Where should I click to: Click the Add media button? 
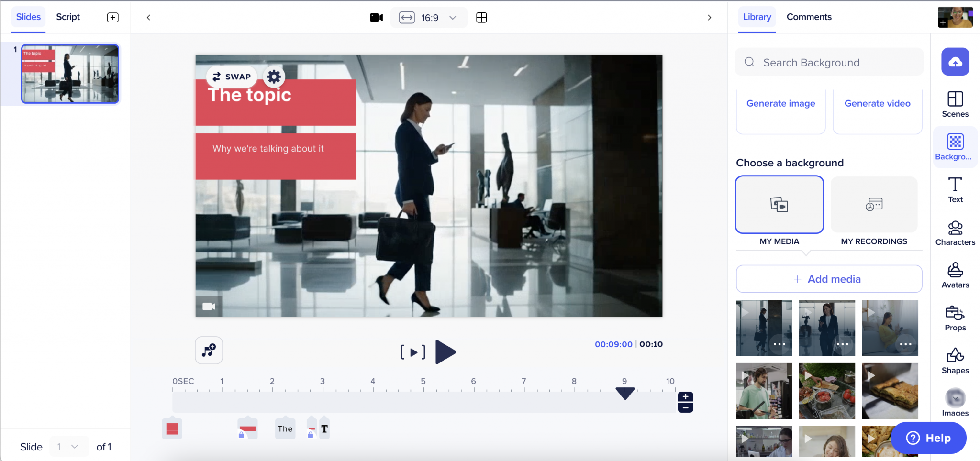[829, 279]
